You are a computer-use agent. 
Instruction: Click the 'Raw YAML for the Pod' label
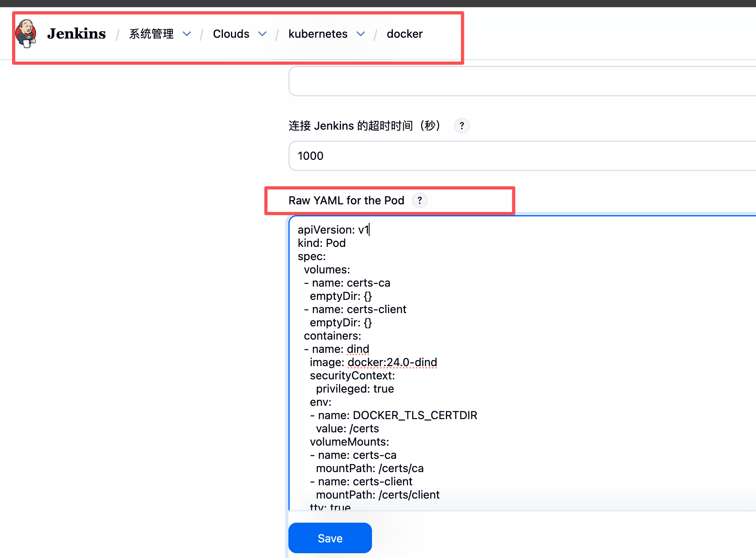pos(346,200)
